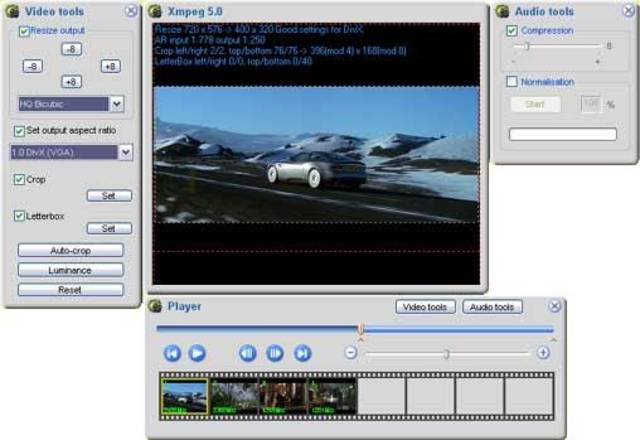The height and width of the screenshot is (440, 640).
Task: Click the right +8 resize button
Action: point(111,66)
